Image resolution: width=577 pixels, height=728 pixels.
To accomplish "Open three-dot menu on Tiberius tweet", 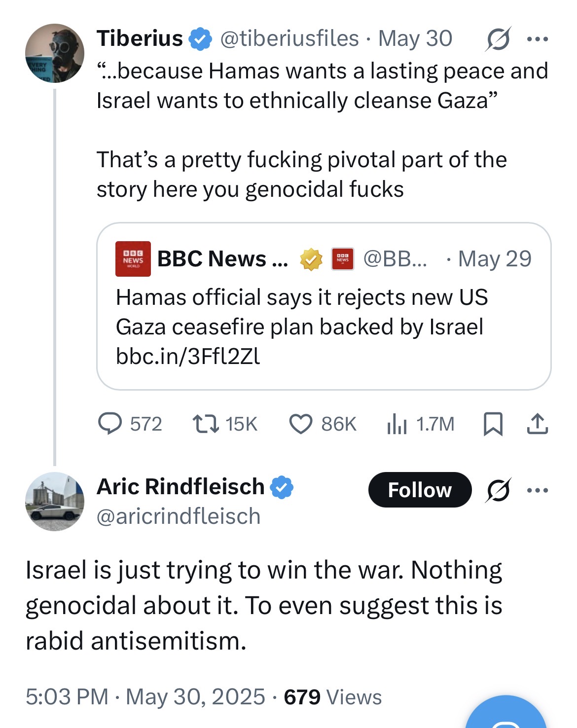I will 538,39.
